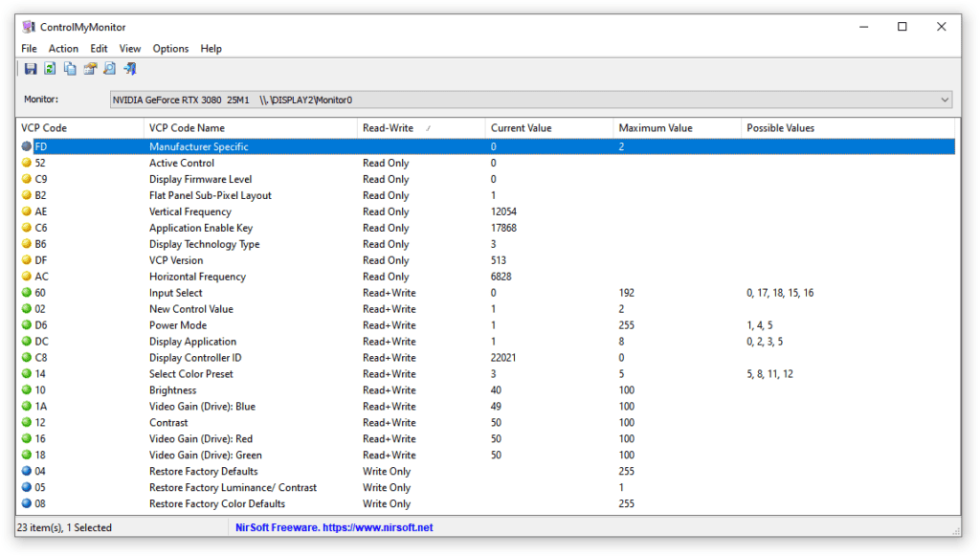
Task: Select the Application Enable Key row
Action: pyautogui.click(x=486, y=228)
